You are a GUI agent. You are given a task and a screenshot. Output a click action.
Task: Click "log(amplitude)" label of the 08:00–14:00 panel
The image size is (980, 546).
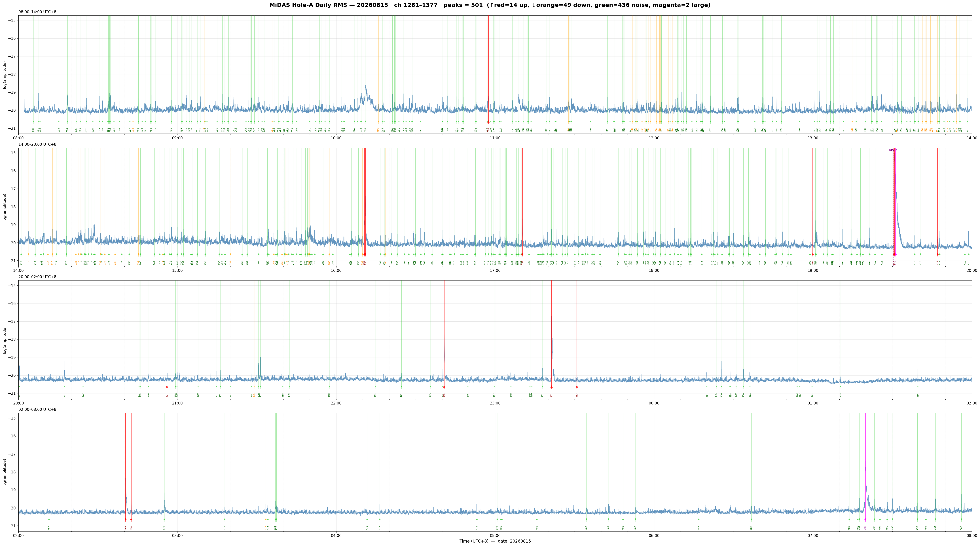pyautogui.click(x=5, y=75)
